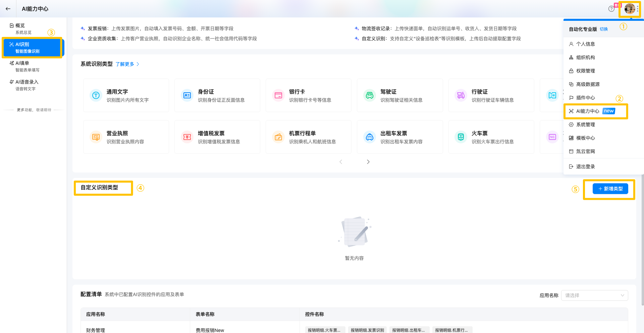Choose the 增值税发票 invoice icon
The image size is (644, 333).
pos(187,137)
